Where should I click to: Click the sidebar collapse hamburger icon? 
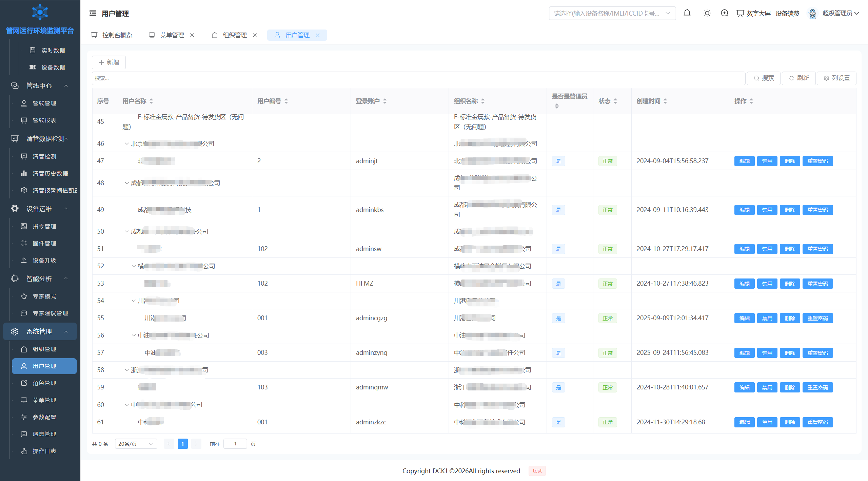93,13
